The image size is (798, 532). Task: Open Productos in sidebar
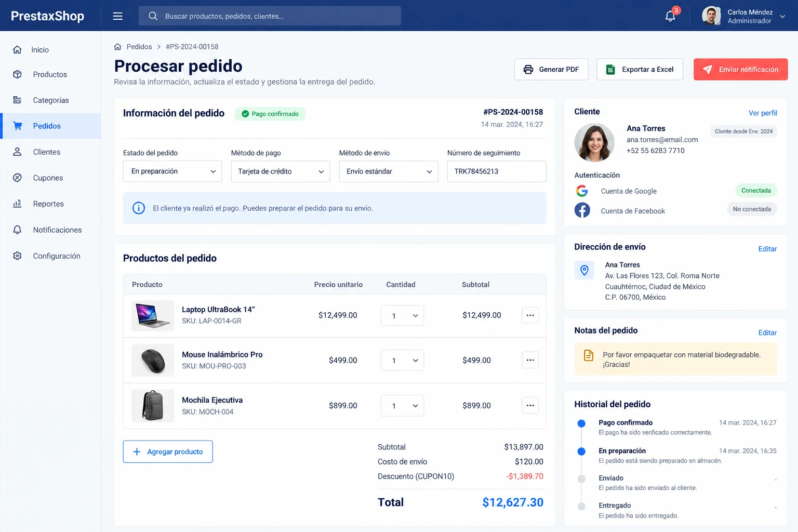tap(50, 74)
